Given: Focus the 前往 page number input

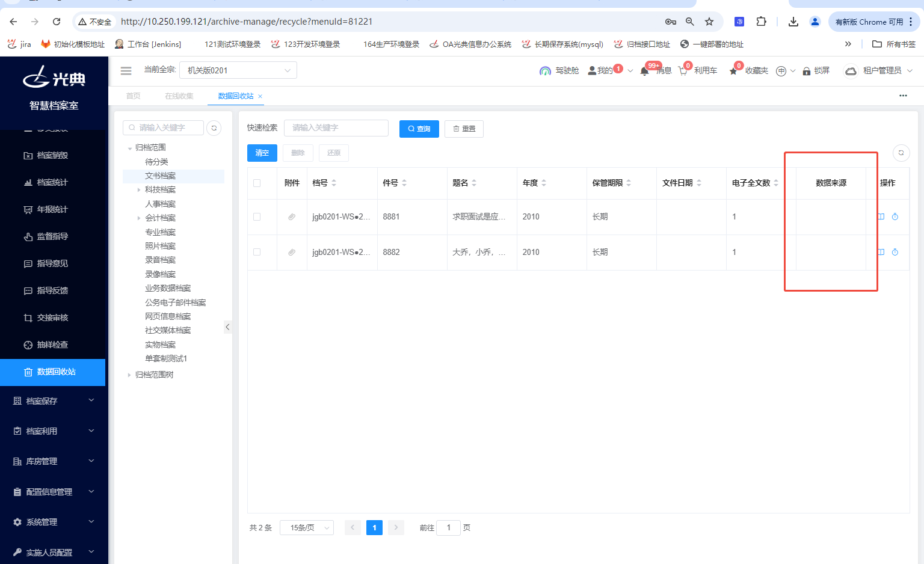Looking at the screenshot, I should tap(448, 528).
